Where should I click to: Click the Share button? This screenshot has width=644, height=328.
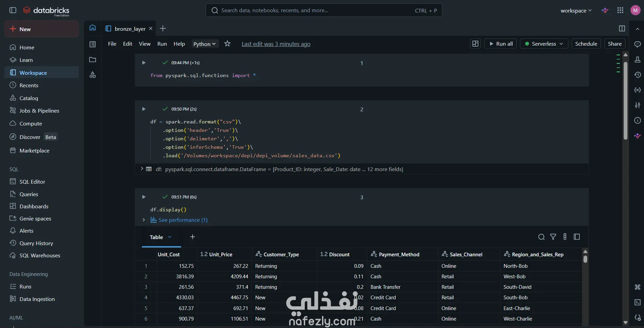[x=615, y=44]
